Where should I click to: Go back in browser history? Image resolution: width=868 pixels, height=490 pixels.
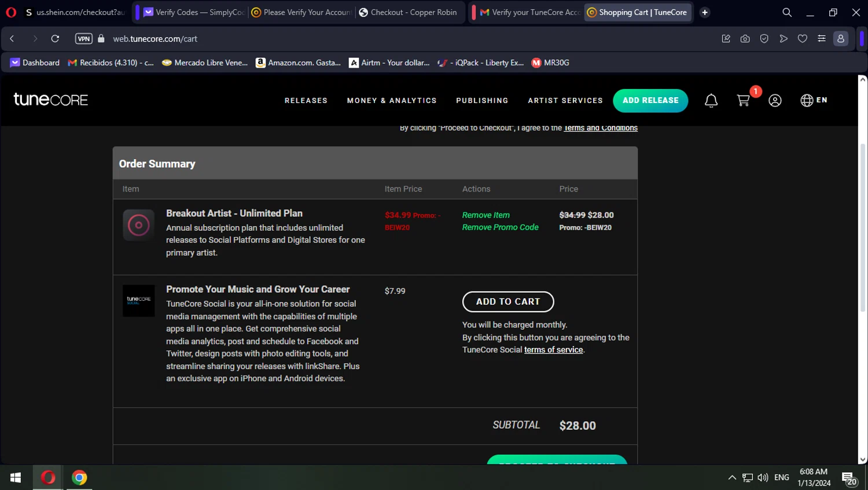[x=12, y=39]
